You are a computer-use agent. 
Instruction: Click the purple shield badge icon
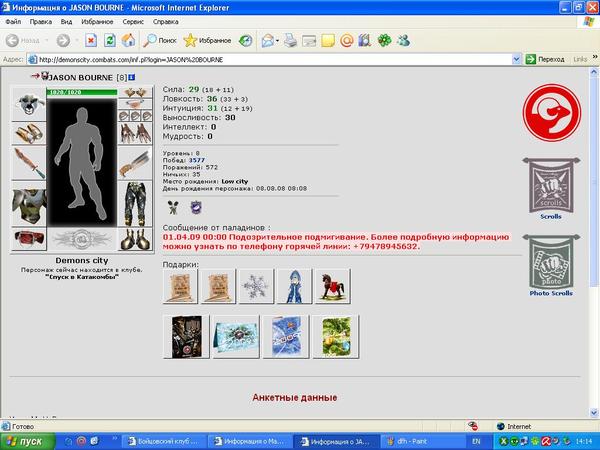tap(196, 208)
